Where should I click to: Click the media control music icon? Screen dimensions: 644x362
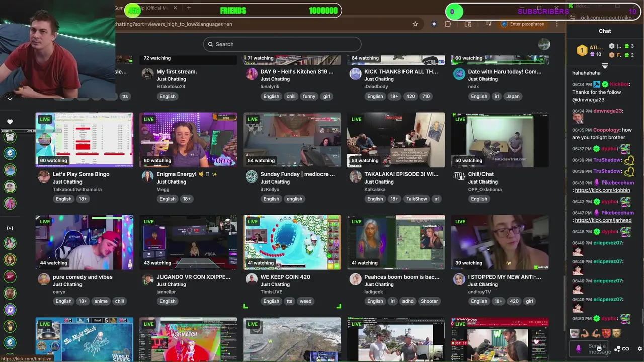point(488,24)
